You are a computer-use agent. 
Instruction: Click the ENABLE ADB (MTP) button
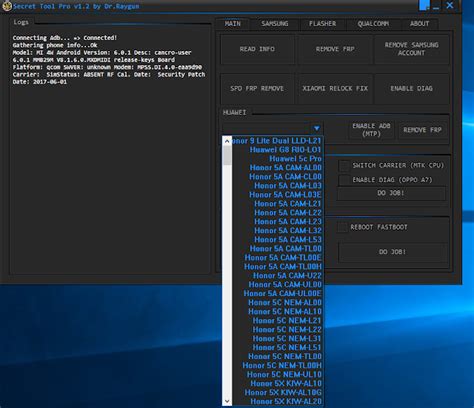click(x=371, y=130)
